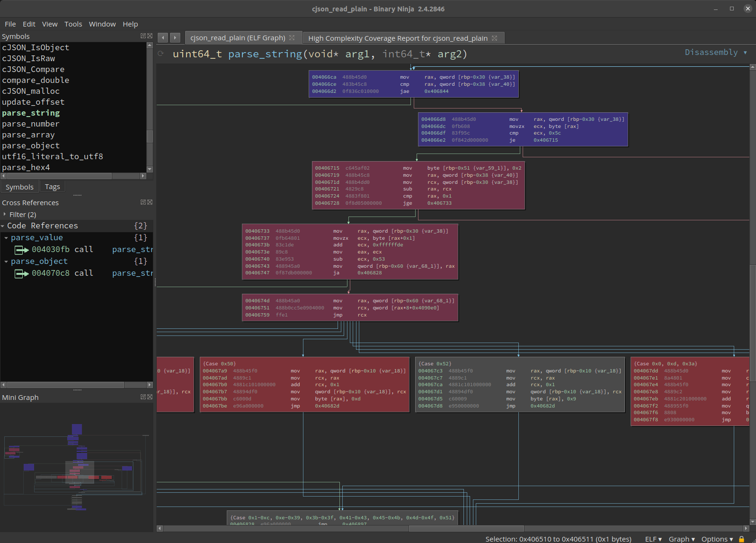Collapse the Code References group
The image size is (756, 543).
tap(3, 226)
